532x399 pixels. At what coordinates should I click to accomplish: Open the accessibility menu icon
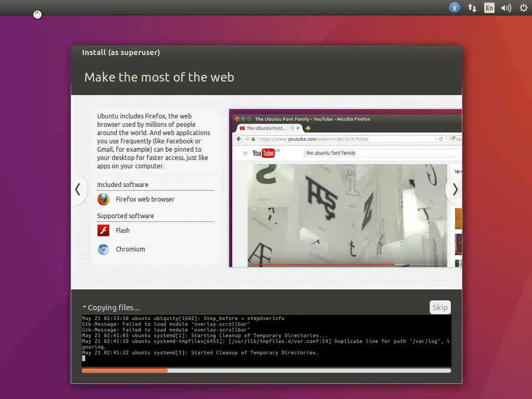click(454, 7)
